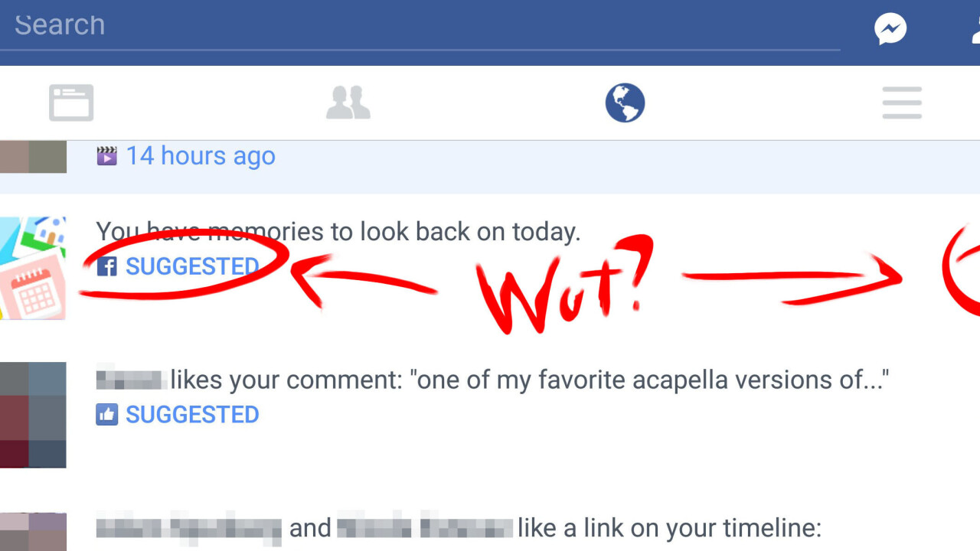
Task: Open the memories calendar thumbnail
Action: [x=33, y=268]
